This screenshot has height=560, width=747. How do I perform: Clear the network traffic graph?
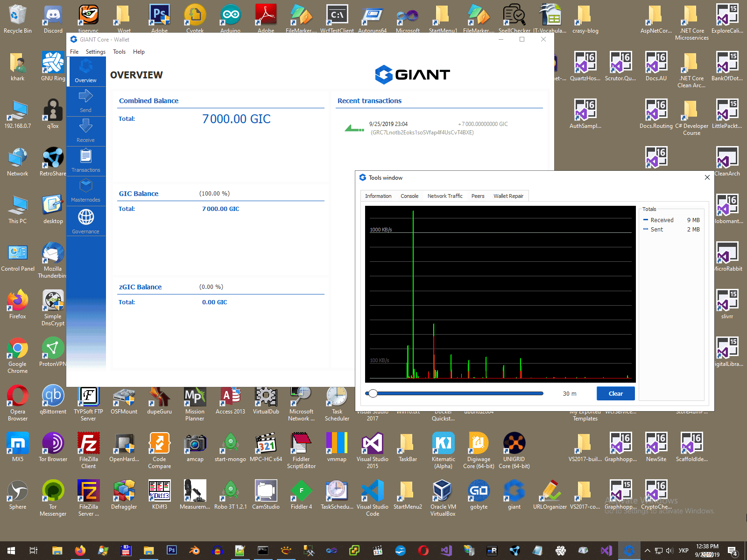click(x=616, y=393)
